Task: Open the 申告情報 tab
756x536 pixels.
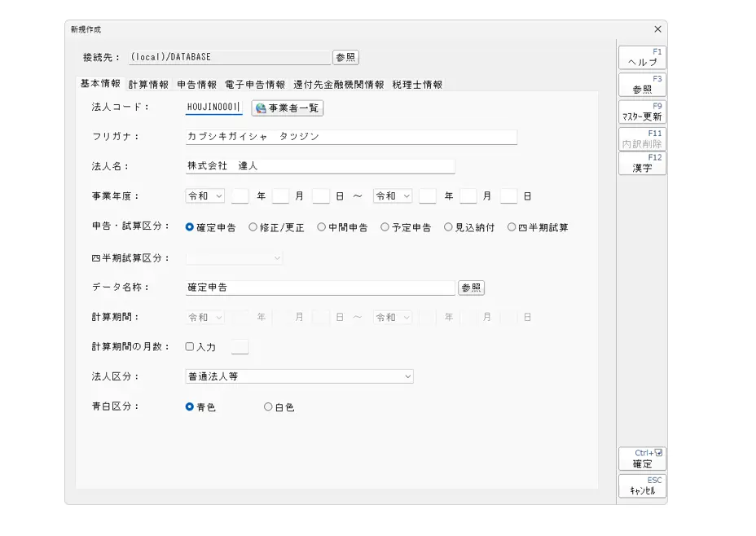Action: [x=196, y=85]
